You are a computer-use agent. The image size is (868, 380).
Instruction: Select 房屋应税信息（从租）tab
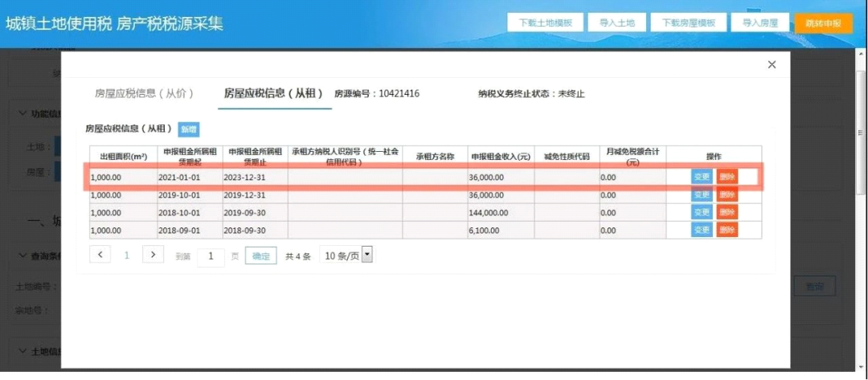pos(273,93)
